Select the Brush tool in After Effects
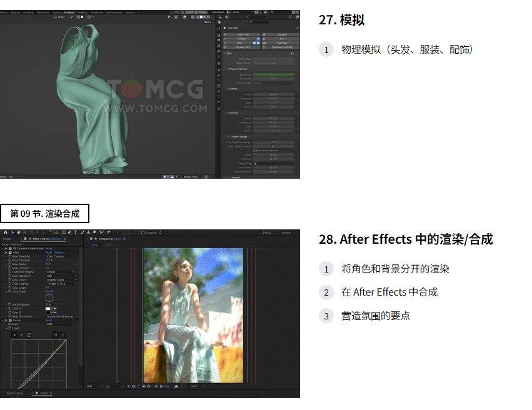Viewport: 532px width, 410px height. coord(83,232)
